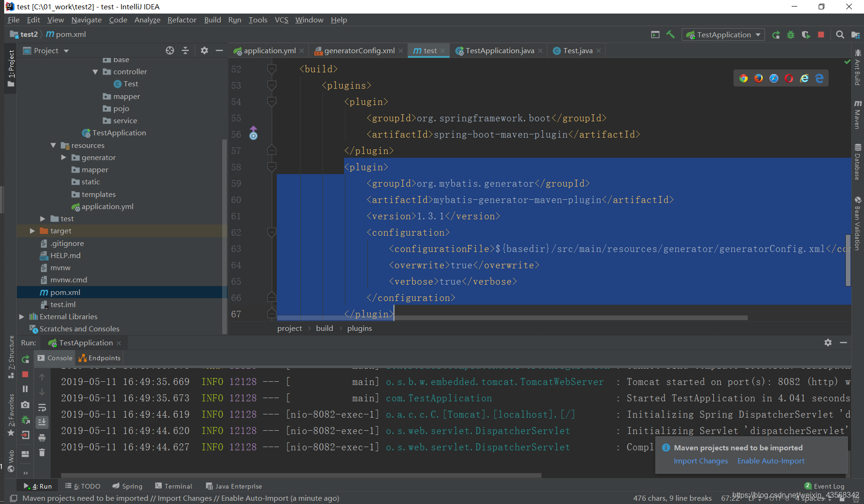
Task: Open the Database side panel
Action: click(x=857, y=161)
